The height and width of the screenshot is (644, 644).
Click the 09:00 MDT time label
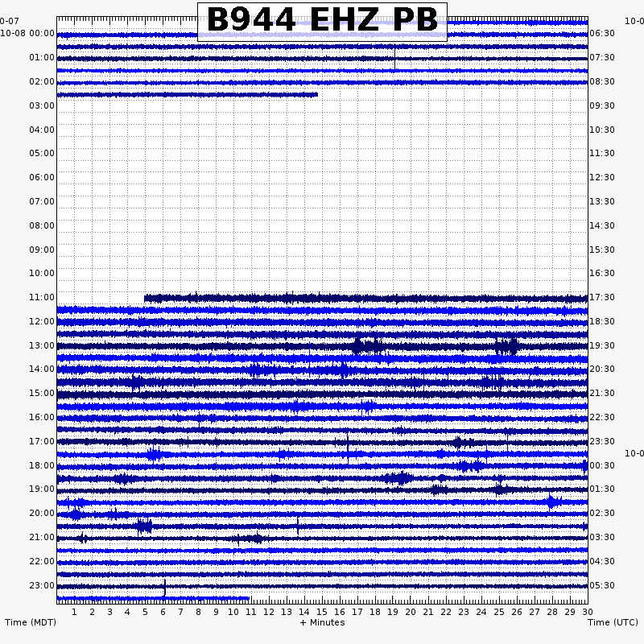[x=42, y=250]
